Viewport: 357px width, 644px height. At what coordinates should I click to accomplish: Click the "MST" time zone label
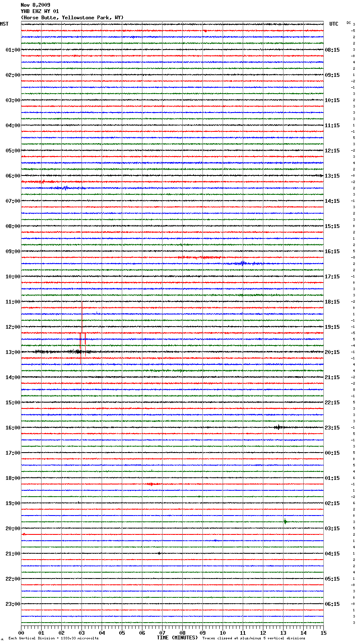(4, 24)
